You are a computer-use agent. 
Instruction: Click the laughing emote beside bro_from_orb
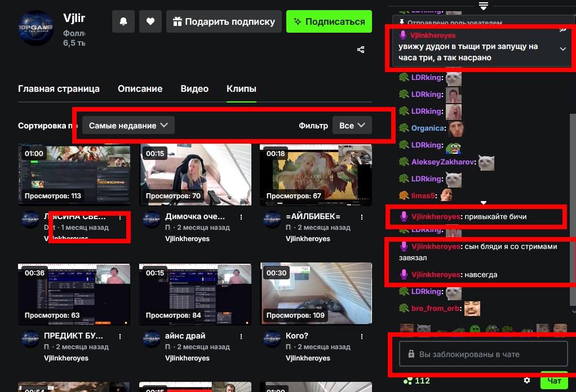tap(472, 308)
